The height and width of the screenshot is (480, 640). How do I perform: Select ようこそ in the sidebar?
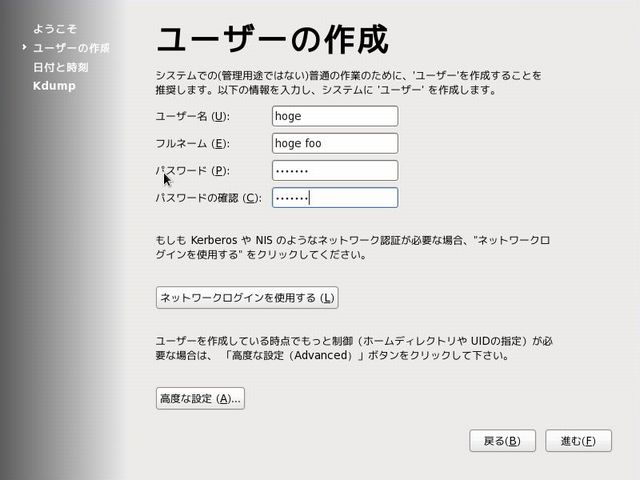[x=54, y=29]
